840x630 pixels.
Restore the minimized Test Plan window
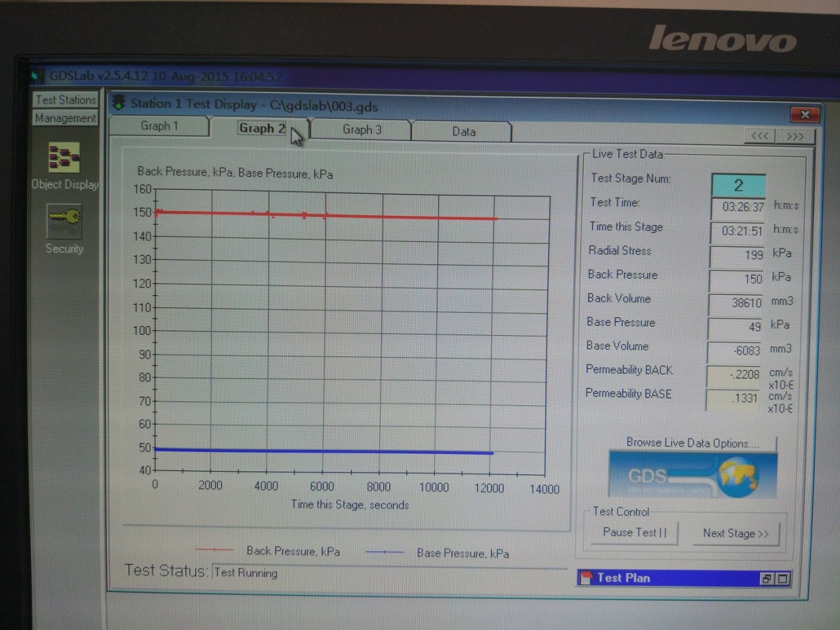pos(767,579)
